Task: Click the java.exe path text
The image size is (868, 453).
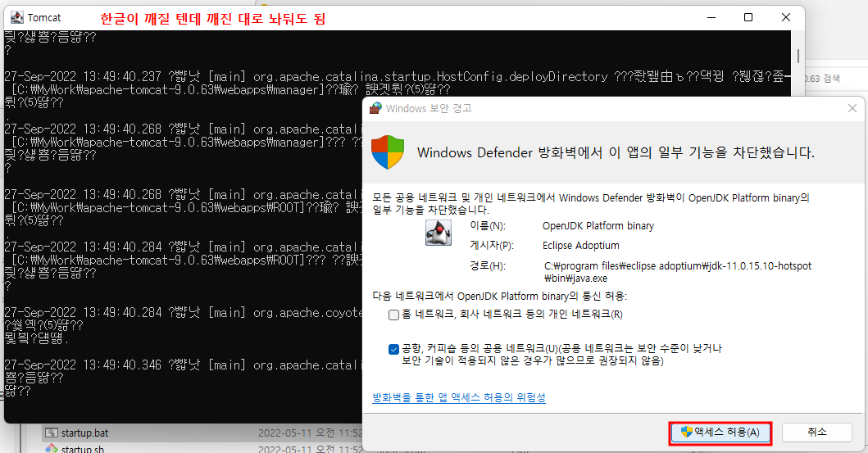Action: (x=678, y=272)
